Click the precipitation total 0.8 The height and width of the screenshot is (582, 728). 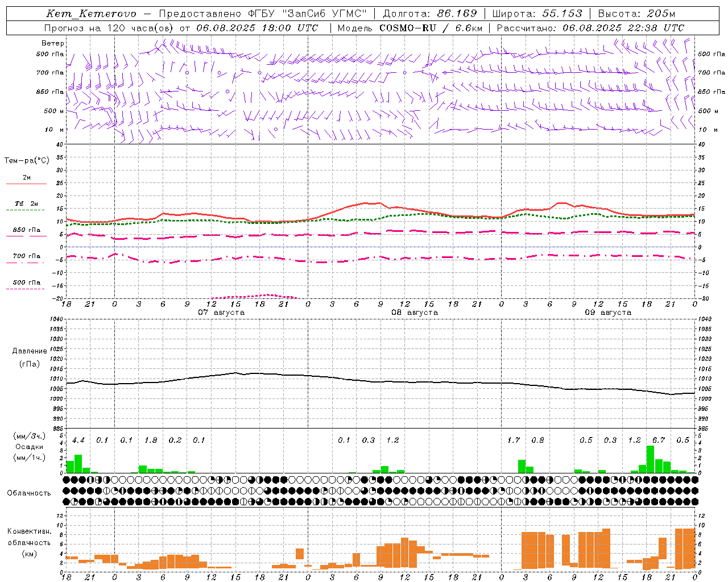pyautogui.click(x=537, y=440)
